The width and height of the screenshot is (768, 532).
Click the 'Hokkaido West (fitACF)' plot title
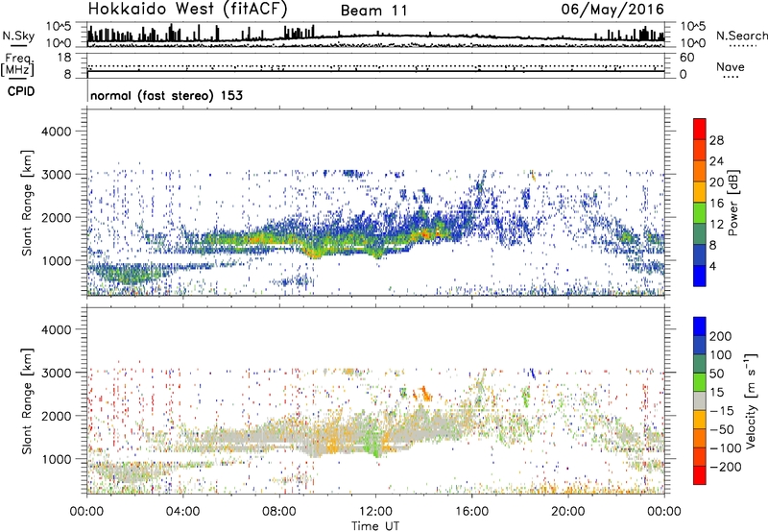click(187, 9)
